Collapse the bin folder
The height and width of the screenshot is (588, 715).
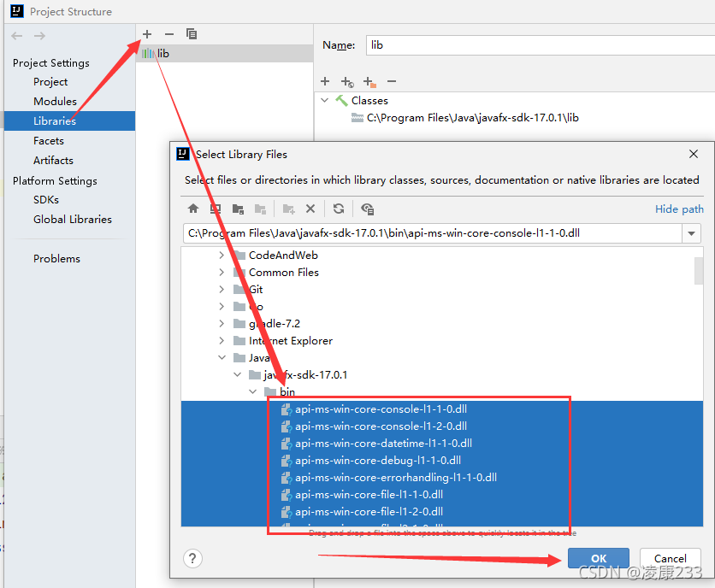252,392
